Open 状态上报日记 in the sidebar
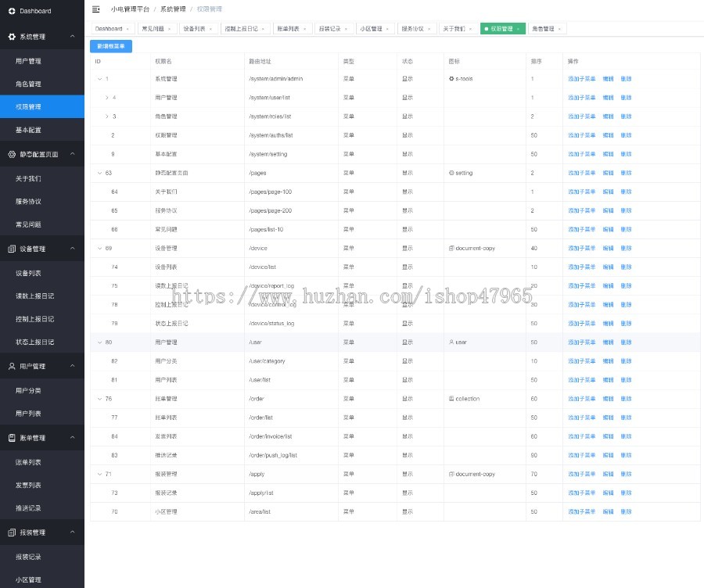 (41, 342)
